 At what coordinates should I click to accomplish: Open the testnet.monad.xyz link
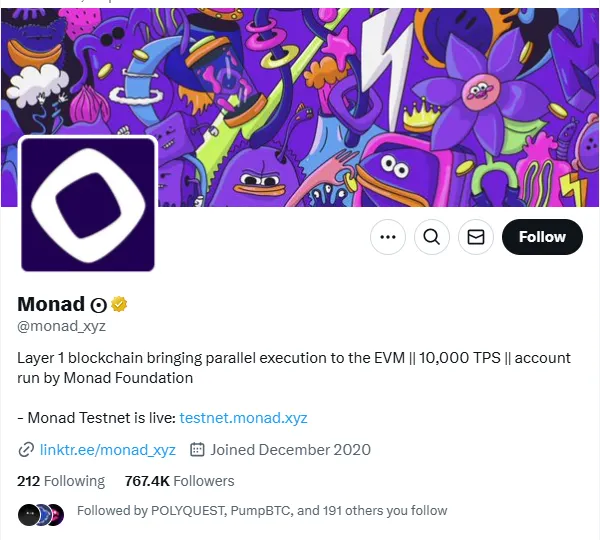(x=244, y=418)
